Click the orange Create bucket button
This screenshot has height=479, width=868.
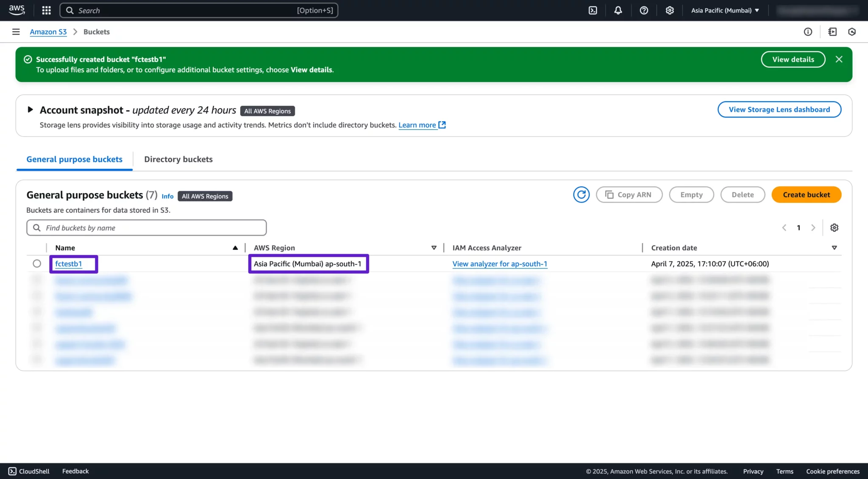806,195
